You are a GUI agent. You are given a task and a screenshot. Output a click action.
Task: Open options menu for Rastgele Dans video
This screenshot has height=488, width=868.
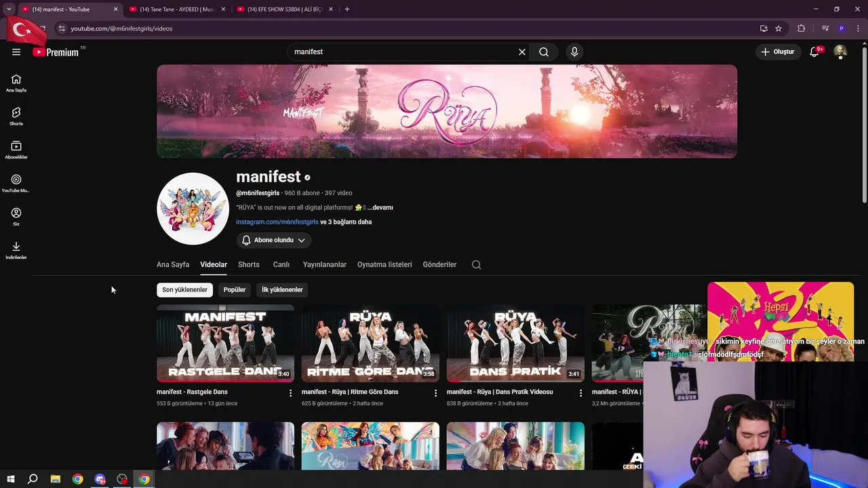290,393
